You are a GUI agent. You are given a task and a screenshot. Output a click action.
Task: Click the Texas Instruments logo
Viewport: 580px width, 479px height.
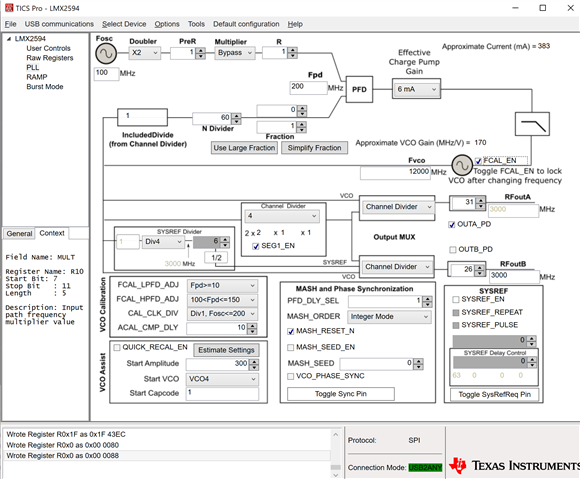coord(514,466)
